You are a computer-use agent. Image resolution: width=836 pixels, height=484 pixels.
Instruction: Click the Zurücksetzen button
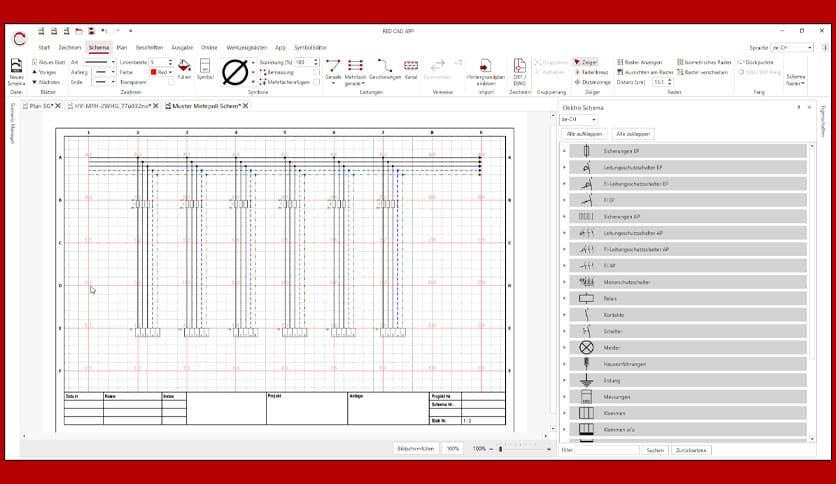click(x=691, y=450)
